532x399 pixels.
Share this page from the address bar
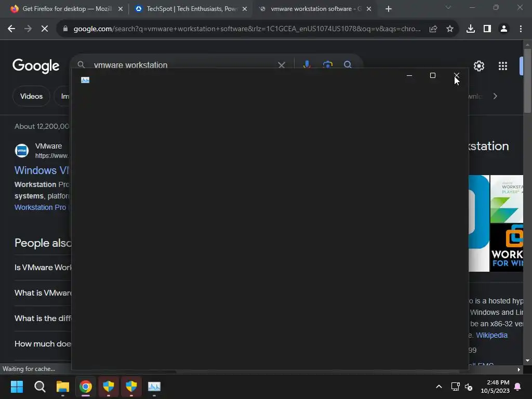pos(433,29)
